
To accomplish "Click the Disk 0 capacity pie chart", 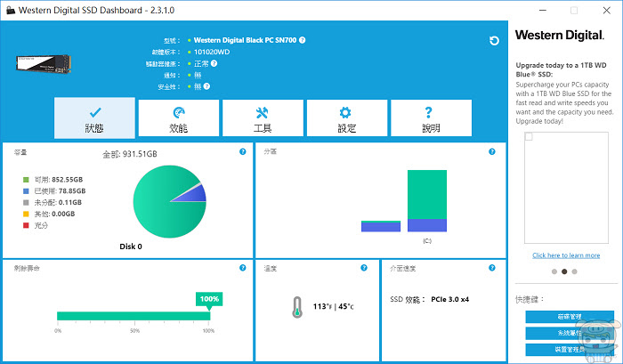I will pyautogui.click(x=170, y=201).
